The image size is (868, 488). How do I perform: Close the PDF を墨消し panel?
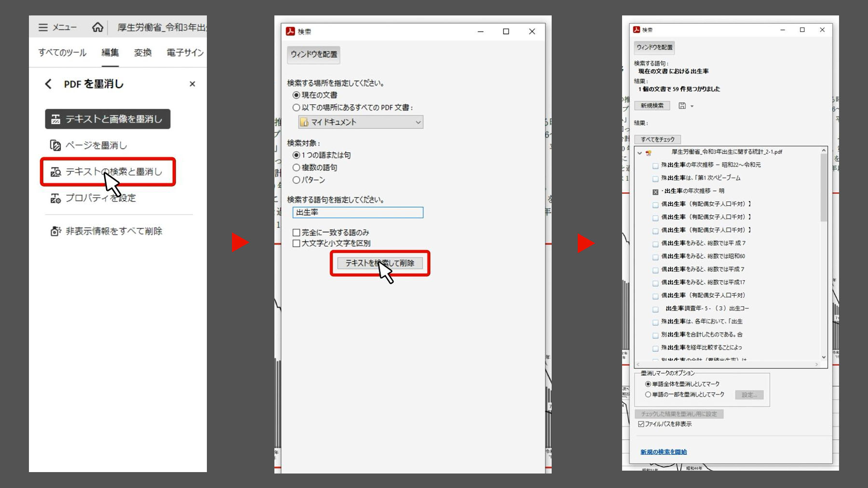(192, 84)
